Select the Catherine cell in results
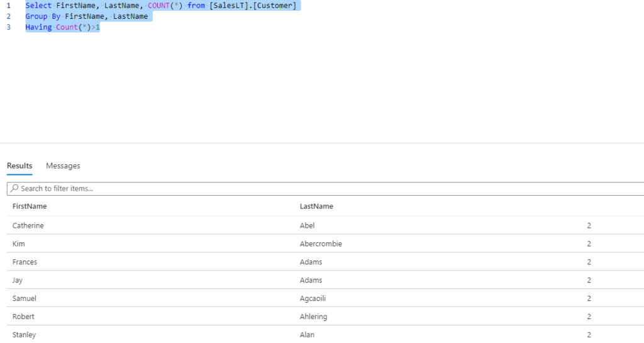The image size is (644, 343). click(28, 225)
